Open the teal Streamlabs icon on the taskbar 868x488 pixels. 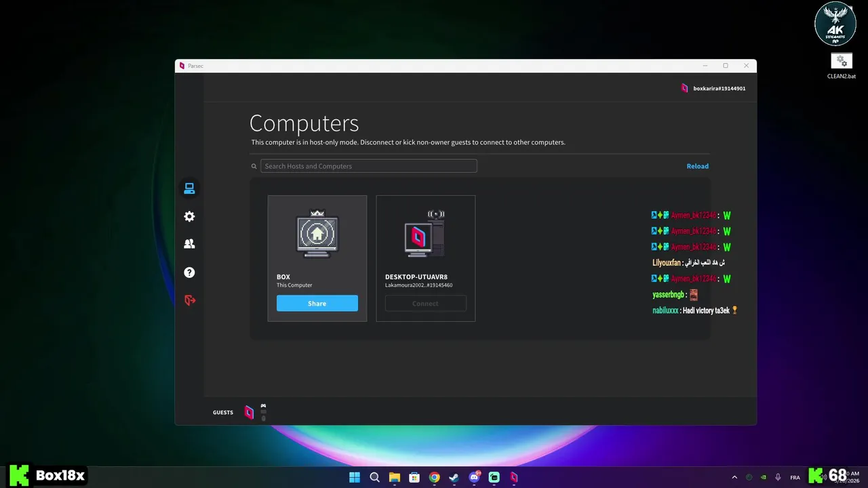pos(494,477)
